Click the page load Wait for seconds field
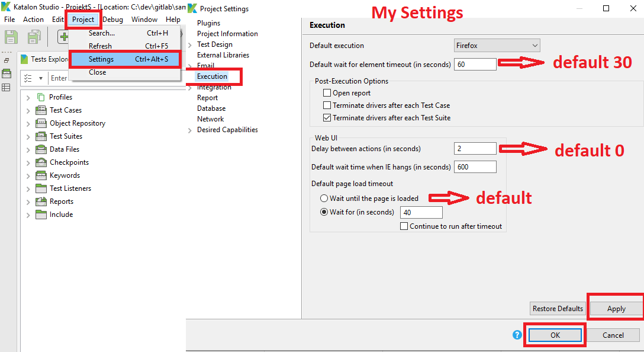 [x=421, y=212]
